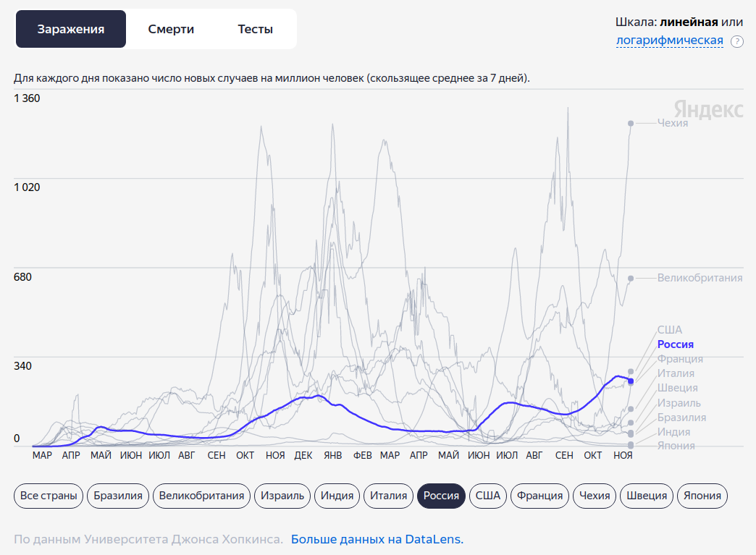Select the Заражения tab
This screenshot has width=756, height=555.
click(x=71, y=29)
